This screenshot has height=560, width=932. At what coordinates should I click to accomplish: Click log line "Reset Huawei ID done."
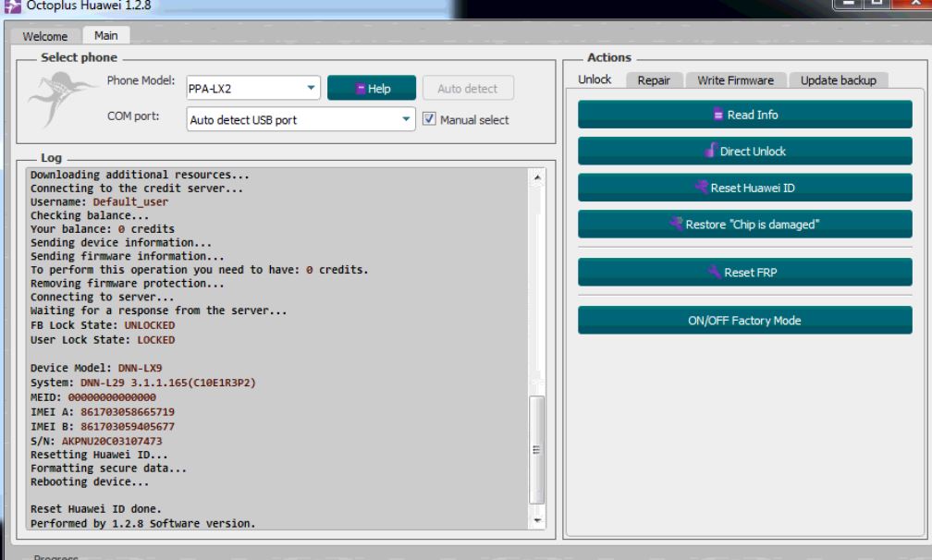[x=96, y=509]
